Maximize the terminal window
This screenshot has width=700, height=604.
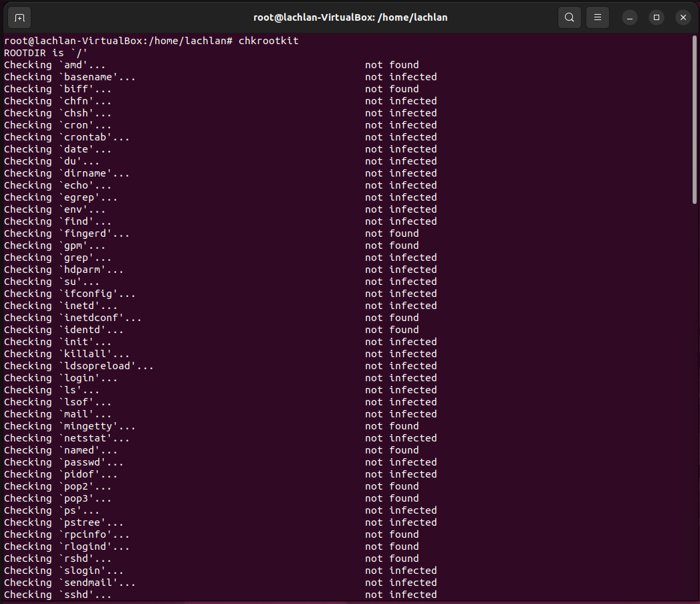tap(656, 17)
